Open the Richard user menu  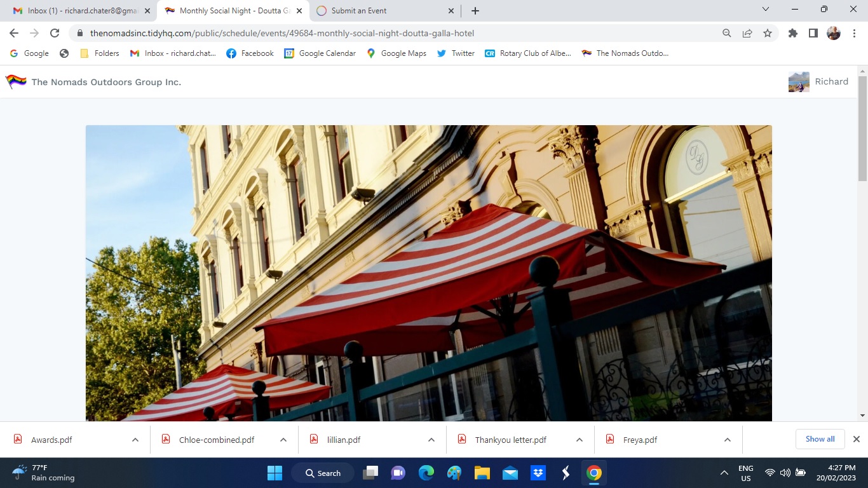pos(818,81)
